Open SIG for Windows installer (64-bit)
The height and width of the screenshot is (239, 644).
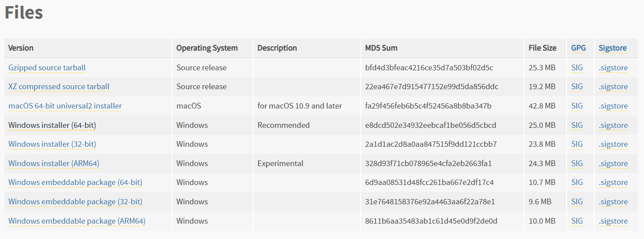point(577,125)
